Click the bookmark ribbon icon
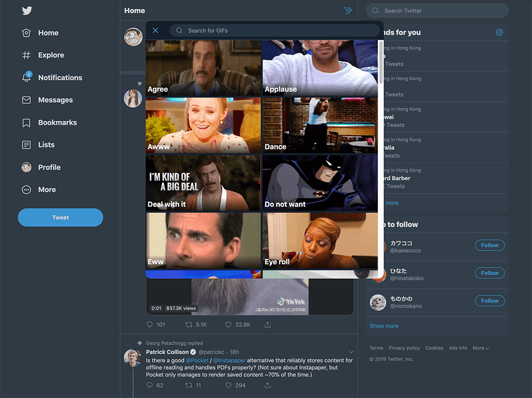Screen dimensions: 532x398 pos(27,123)
